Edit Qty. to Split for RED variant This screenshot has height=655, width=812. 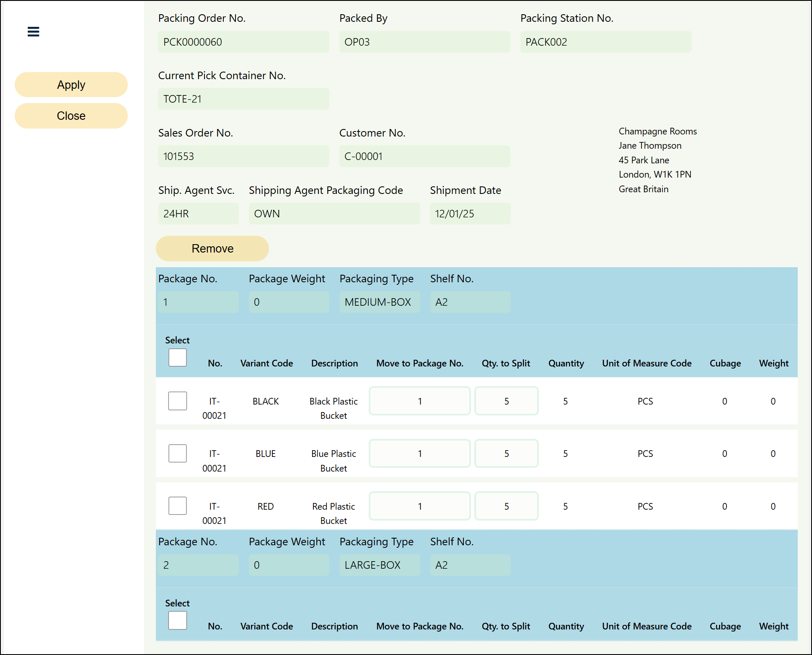pos(506,506)
